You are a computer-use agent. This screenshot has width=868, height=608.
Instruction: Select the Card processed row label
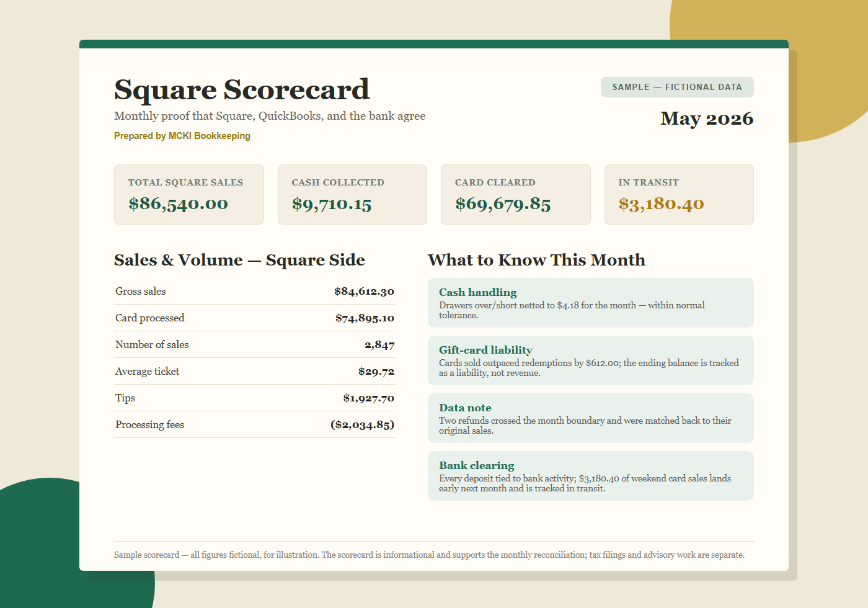coord(150,318)
